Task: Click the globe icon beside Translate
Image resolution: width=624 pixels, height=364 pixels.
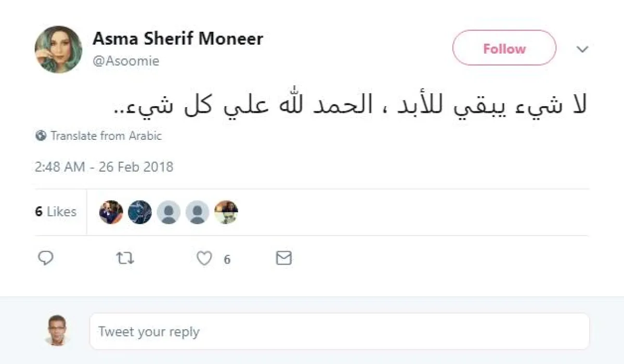Action: click(41, 136)
